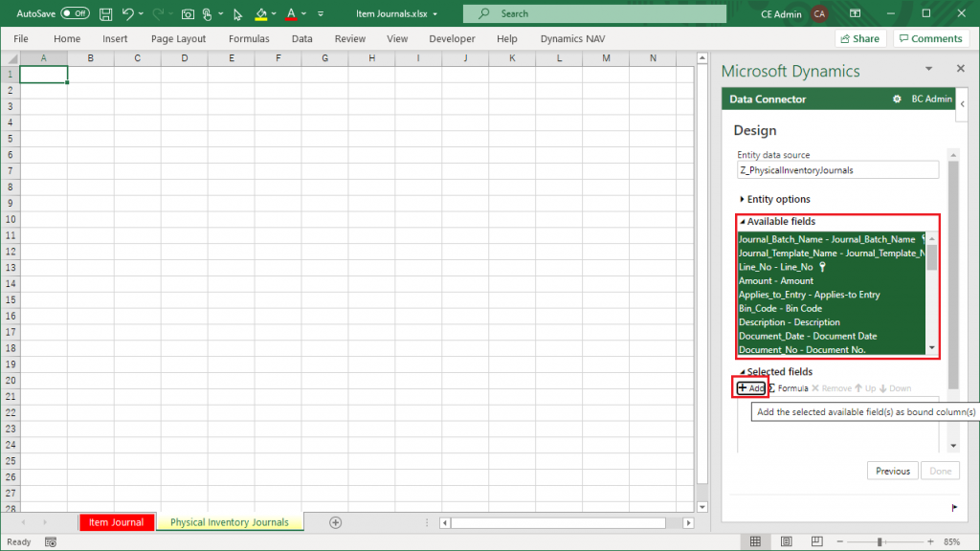Screen dimensions: 980x551
Task: Open the fill color dropdown arrow
Action: click(x=274, y=13)
